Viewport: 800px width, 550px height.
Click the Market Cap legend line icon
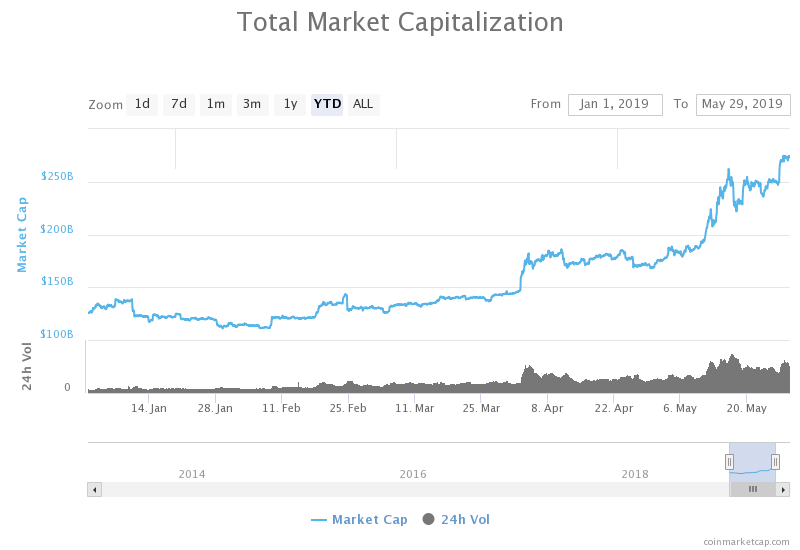pos(319,519)
